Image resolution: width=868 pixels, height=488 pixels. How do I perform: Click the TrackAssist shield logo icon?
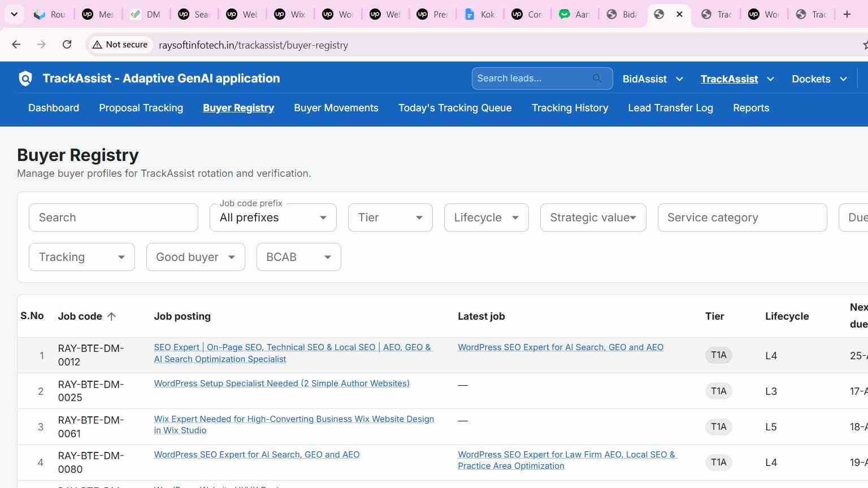[x=25, y=79]
